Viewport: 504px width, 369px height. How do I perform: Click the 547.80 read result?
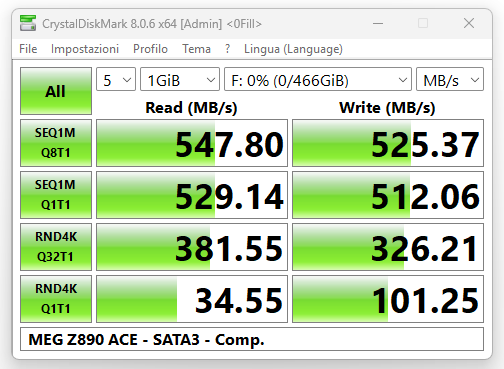coord(192,143)
